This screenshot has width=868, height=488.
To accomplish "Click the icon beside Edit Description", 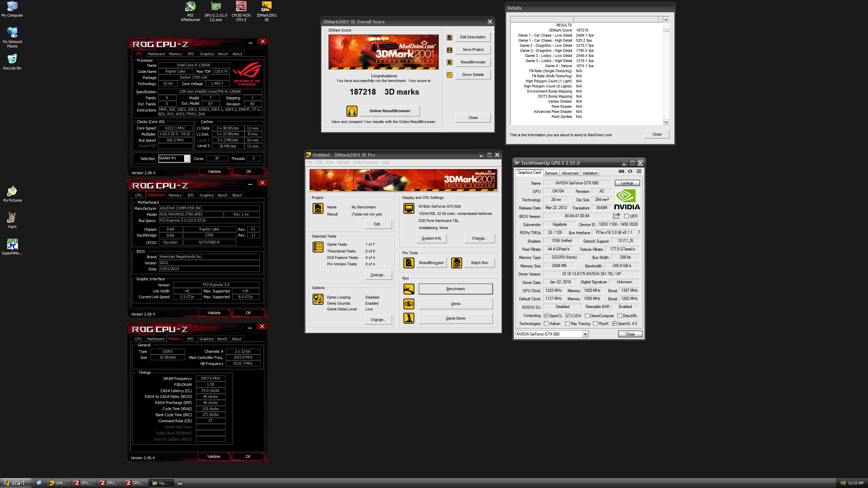I will tap(449, 37).
